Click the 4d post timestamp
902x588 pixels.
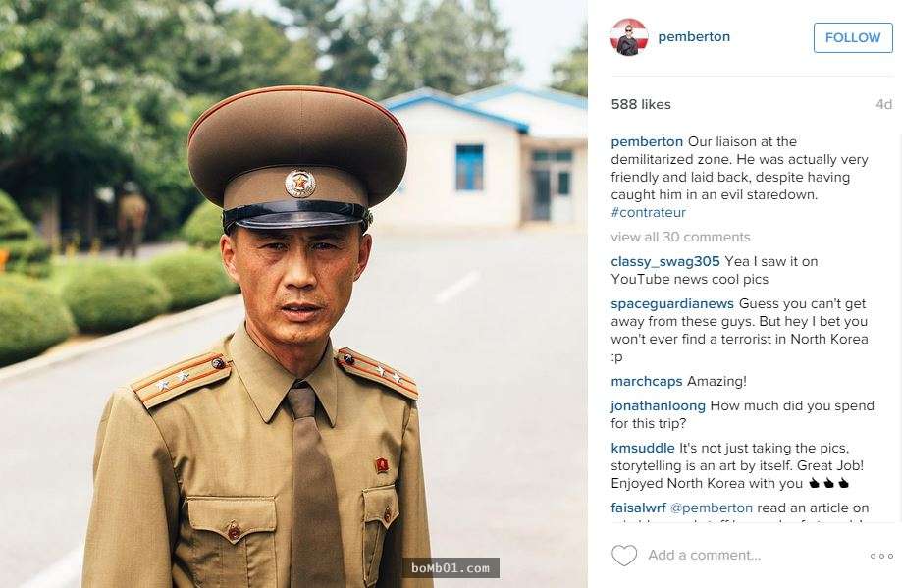883,104
